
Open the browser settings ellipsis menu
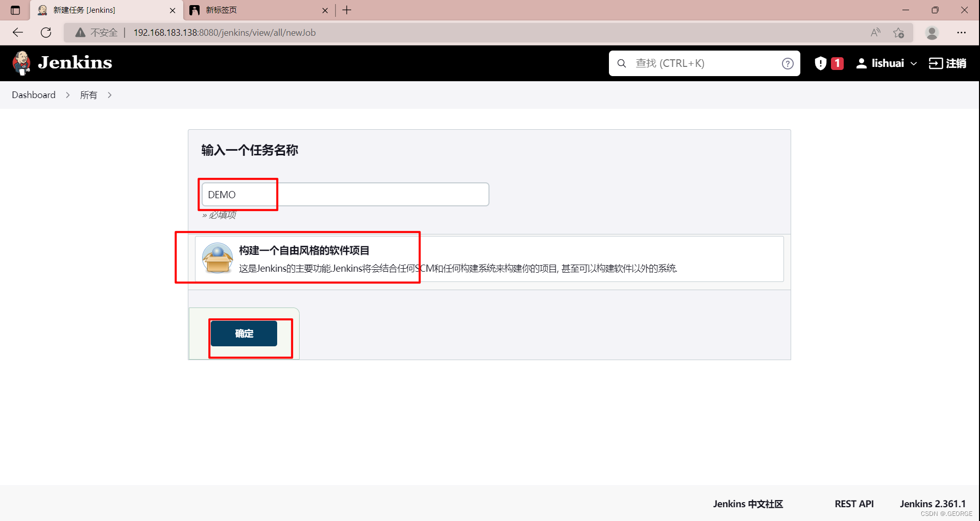point(962,33)
